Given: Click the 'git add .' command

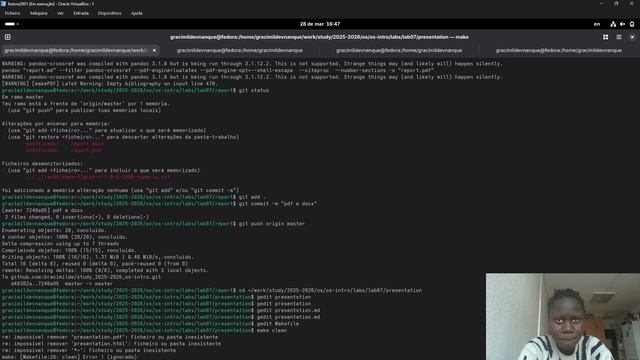Looking at the screenshot, I should (x=252, y=197).
